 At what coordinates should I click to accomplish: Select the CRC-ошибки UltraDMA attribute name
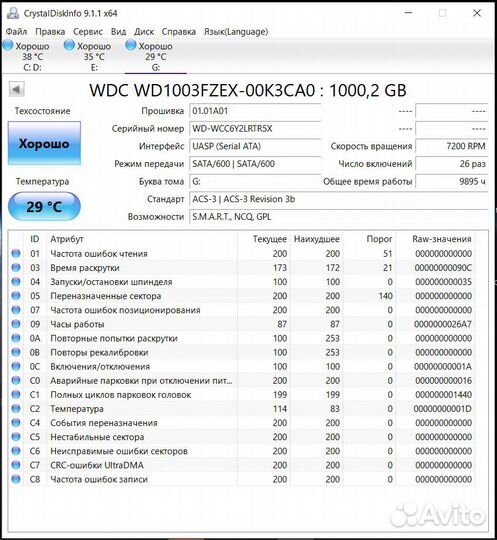coord(97,465)
